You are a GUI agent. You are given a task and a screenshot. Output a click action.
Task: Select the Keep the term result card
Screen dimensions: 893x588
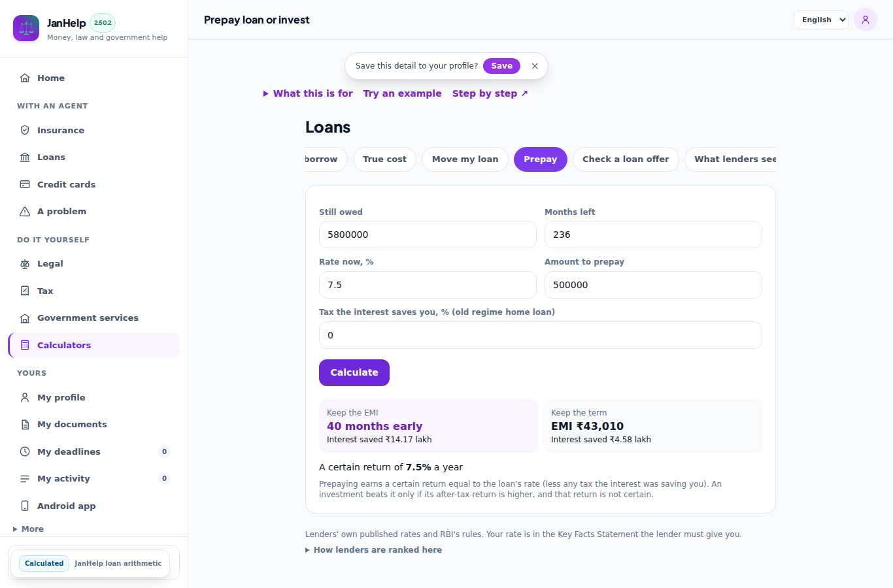point(652,426)
